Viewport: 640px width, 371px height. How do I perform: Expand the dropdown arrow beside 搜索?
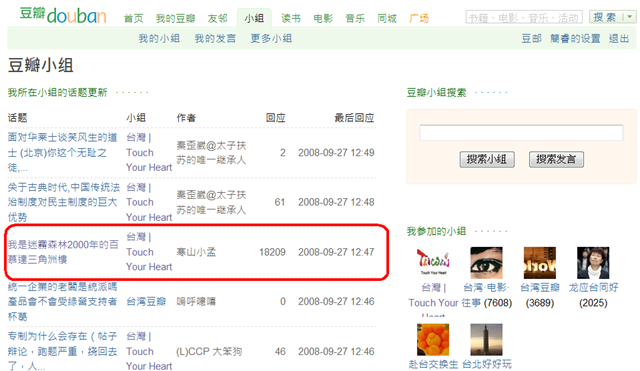(630, 17)
